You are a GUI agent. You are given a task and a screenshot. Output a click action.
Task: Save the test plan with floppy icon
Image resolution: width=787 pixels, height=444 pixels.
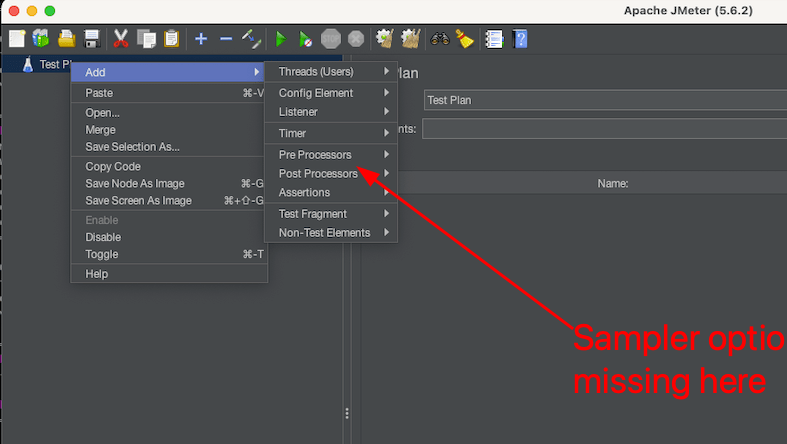(92, 39)
